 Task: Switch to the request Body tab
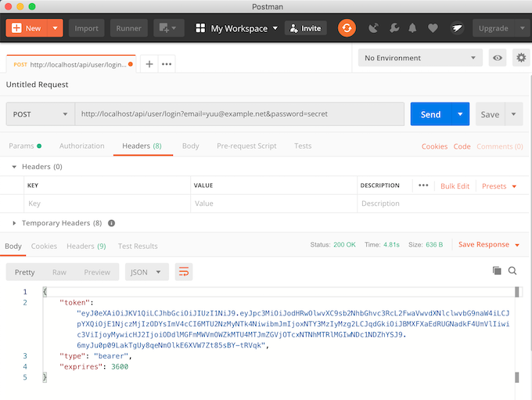[x=190, y=146]
